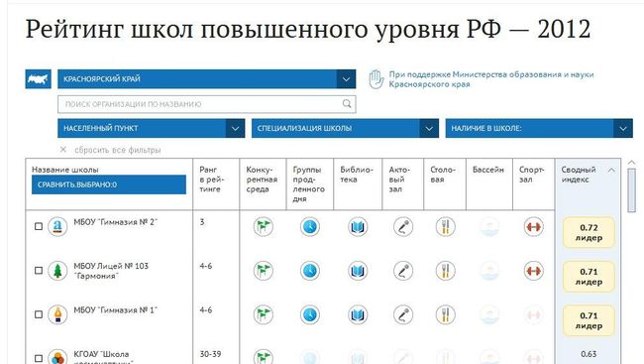
Task: Click the organization name search field
Action: [207, 104]
